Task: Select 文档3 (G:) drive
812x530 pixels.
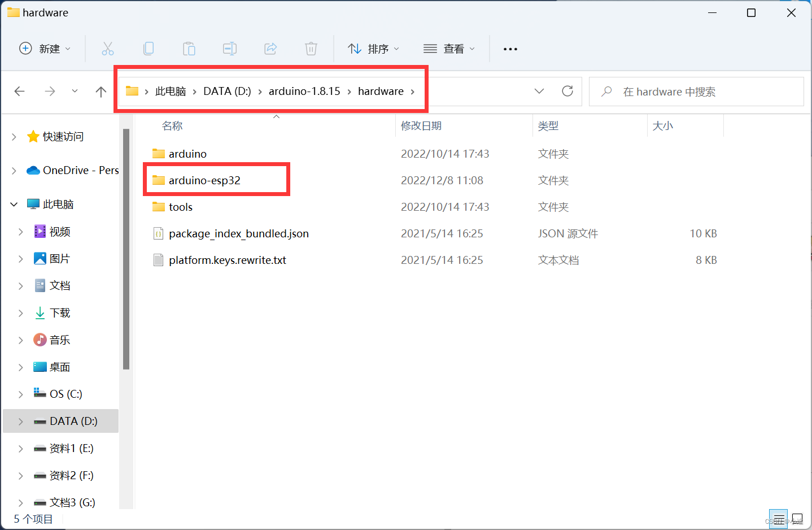Action: (72, 502)
